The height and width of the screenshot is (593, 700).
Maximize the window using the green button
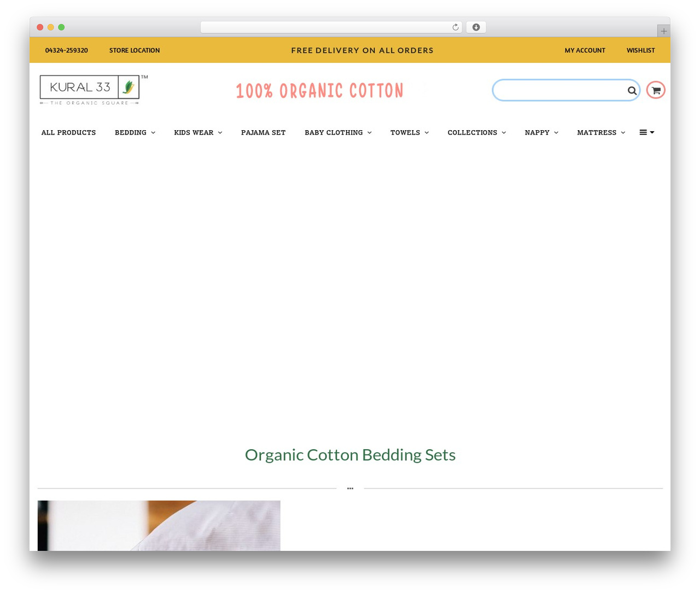tap(61, 27)
